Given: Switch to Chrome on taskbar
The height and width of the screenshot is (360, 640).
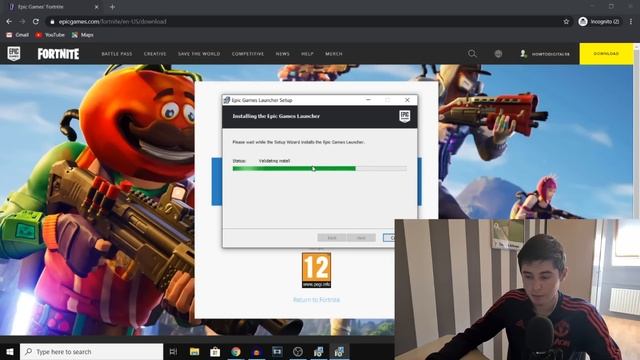Looking at the screenshot, I should 236,351.
